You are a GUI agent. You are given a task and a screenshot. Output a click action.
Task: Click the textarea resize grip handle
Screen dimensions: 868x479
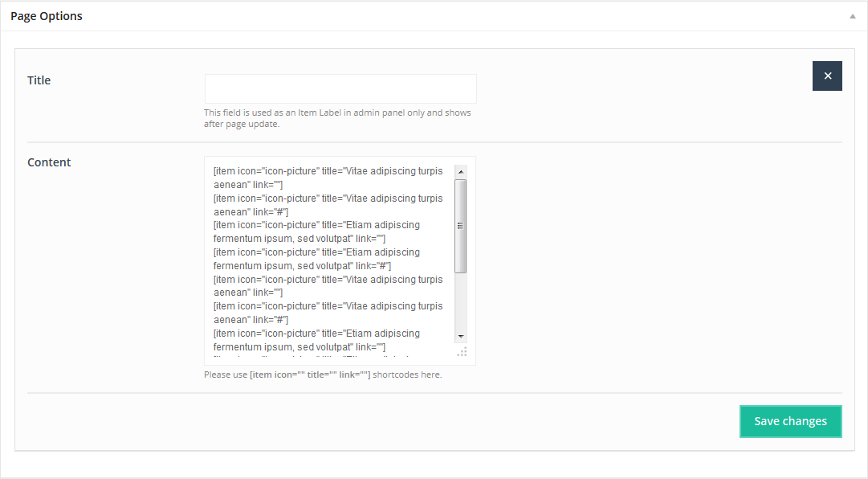click(462, 351)
